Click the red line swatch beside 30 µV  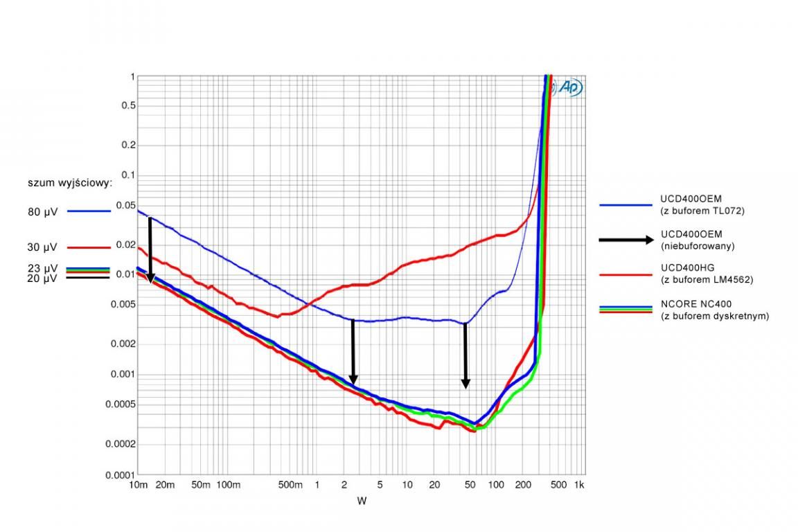[x=89, y=247]
